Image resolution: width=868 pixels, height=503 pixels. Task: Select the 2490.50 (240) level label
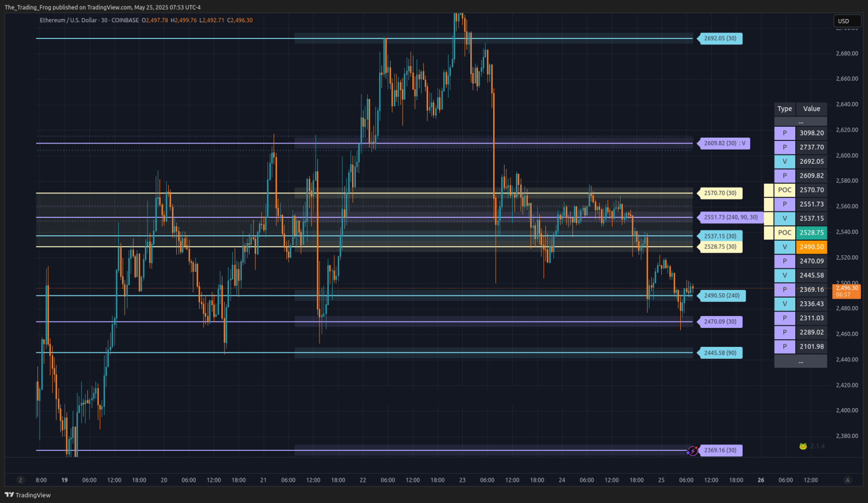click(722, 296)
